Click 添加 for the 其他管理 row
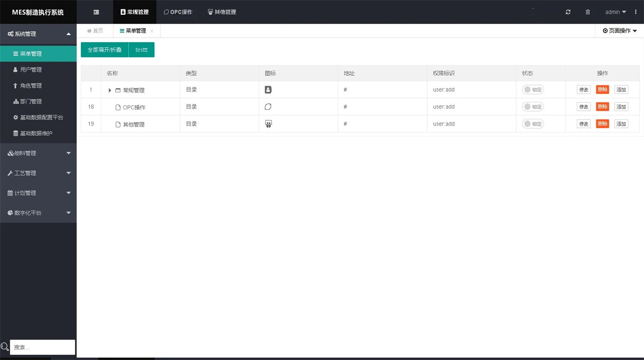Image resolution: width=644 pixels, height=360 pixels. point(621,124)
